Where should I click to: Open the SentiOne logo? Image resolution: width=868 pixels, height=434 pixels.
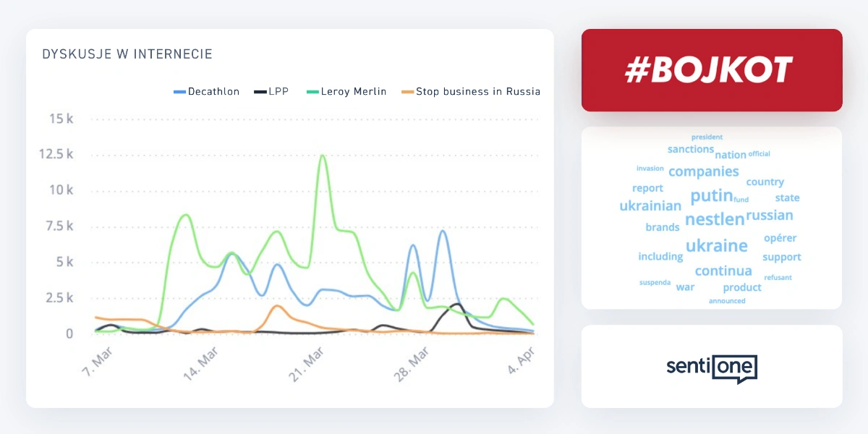coord(712,368)
